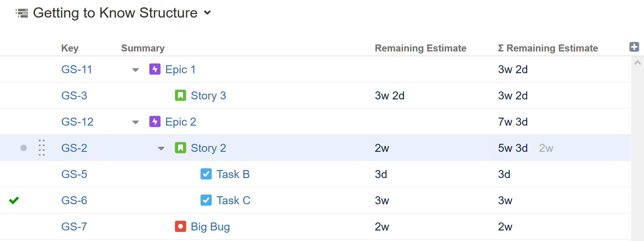
Task: Collapse Epic 1 using its disclosure arrow
Action: pyautogui.click(x=136, y=69)
